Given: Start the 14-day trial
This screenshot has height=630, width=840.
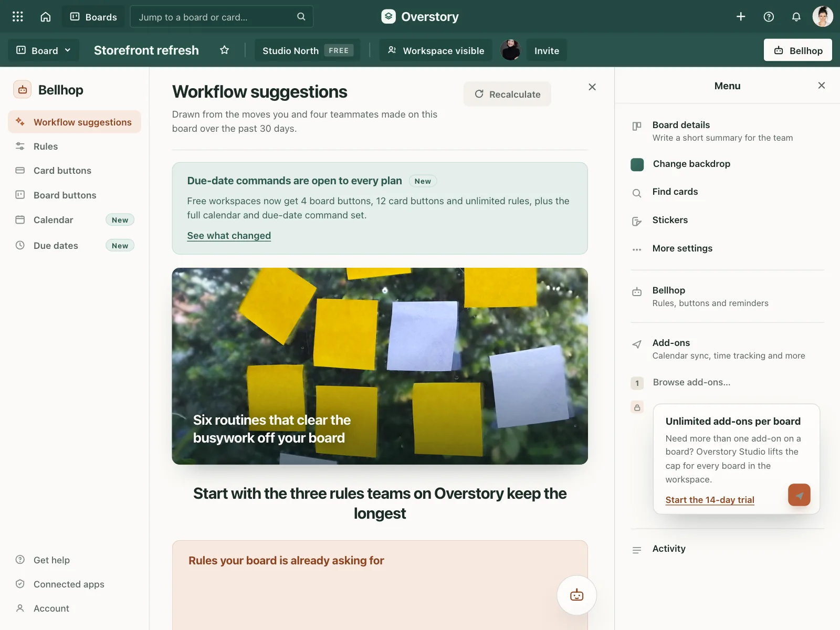Looking at the screenshot, I should [x=710, y=500].
